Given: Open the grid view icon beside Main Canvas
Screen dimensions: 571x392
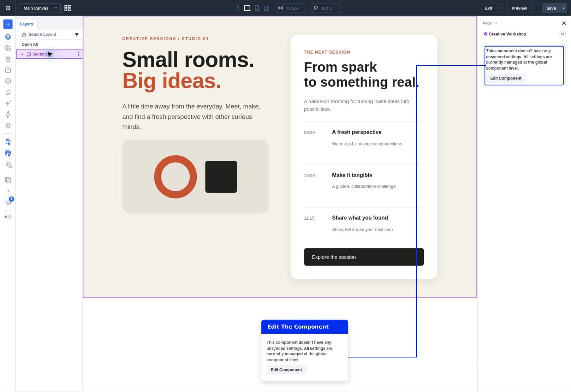Looking at the screenshot, I should 68,8.
